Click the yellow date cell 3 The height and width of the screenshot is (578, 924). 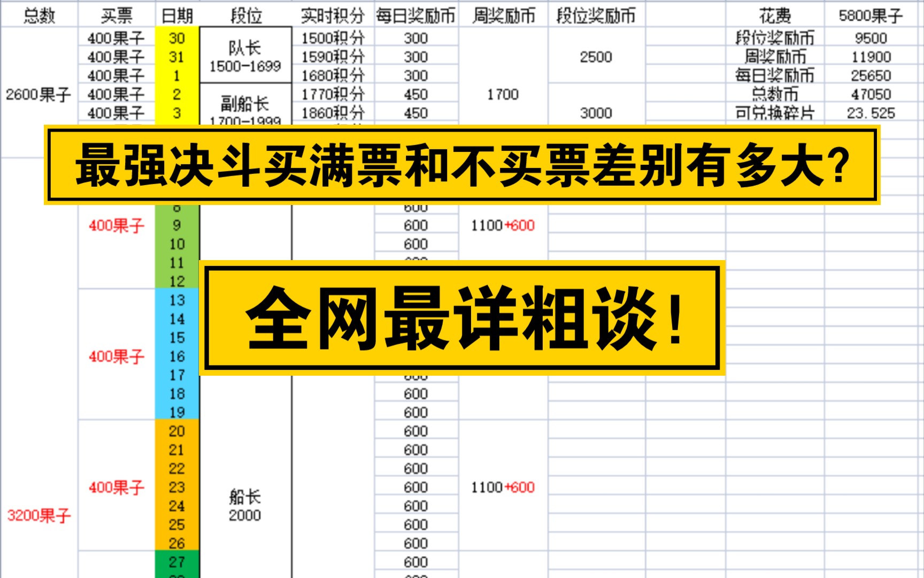pos(177,113)
